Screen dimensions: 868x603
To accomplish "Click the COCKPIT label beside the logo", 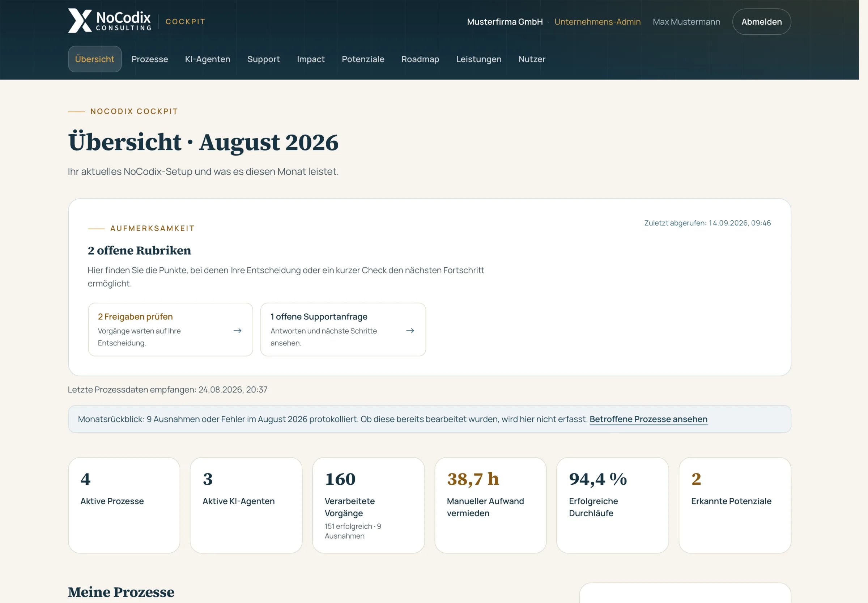I will [185, 22].
